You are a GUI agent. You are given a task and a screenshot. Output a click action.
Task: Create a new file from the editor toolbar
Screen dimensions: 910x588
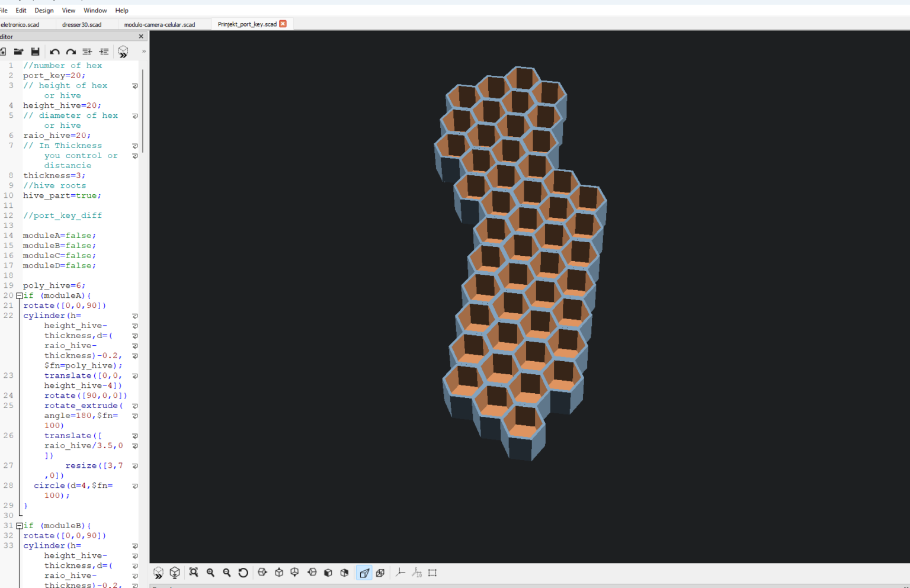(3, 52)
